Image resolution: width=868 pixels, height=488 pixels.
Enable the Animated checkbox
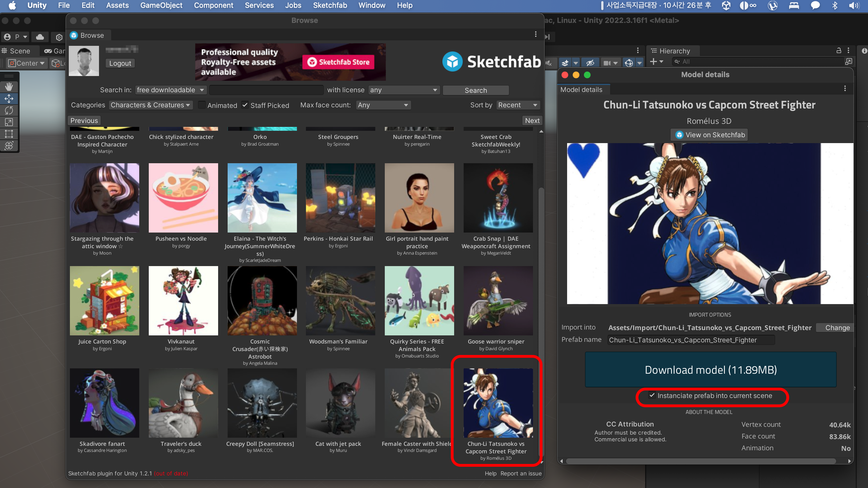click(x=202, y=105)
